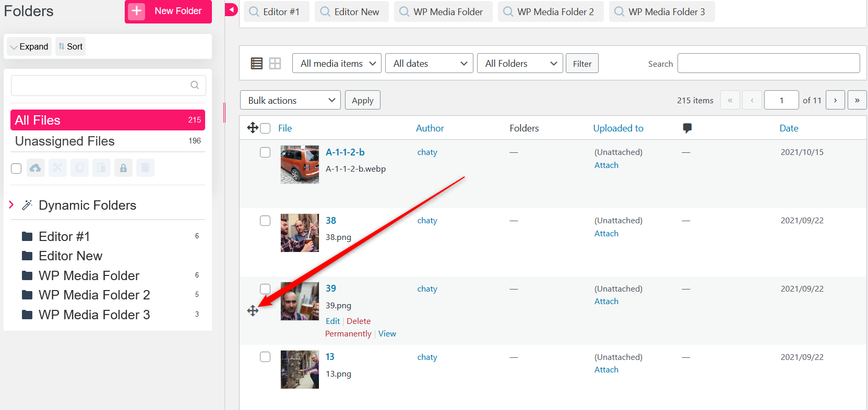The width and height of the screenshot is (868, 410).
Task: Open the WP Media Folder 2 tab
Action: 550,11
